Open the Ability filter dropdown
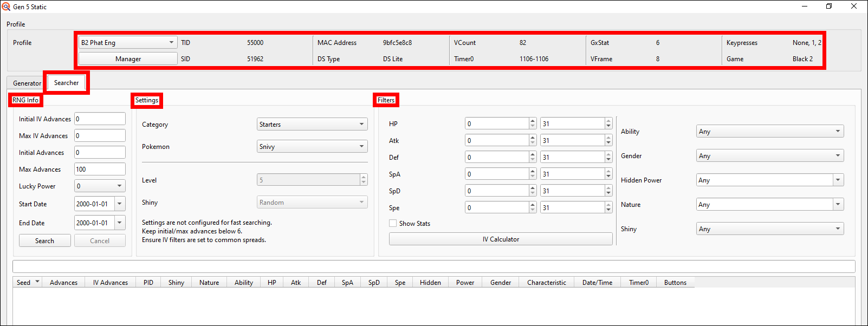 (770, 131)
